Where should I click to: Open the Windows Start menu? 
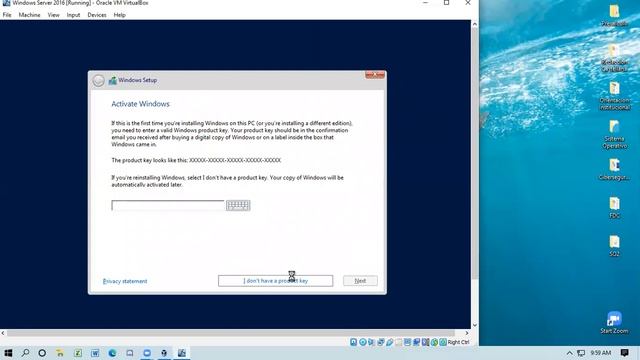8,353
